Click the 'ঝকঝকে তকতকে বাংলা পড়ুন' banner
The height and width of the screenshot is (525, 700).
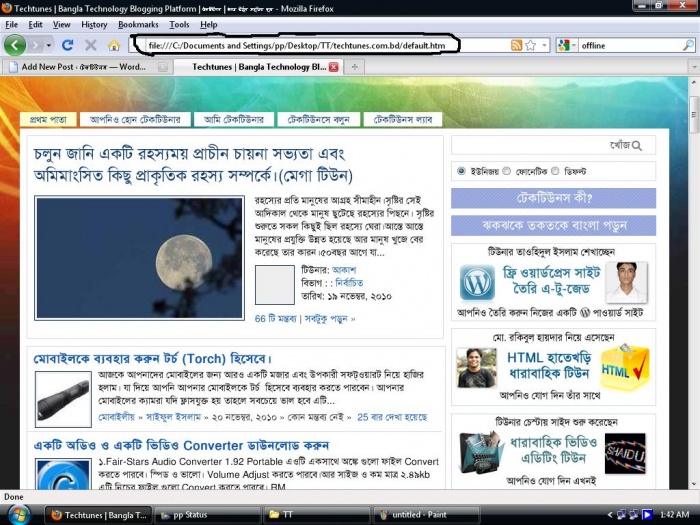553,225
